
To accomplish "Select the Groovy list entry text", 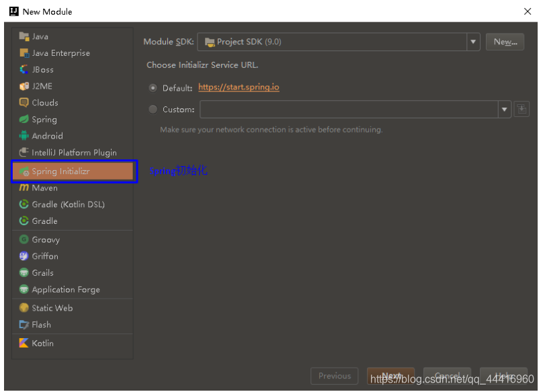I will (x=46, y=239).
